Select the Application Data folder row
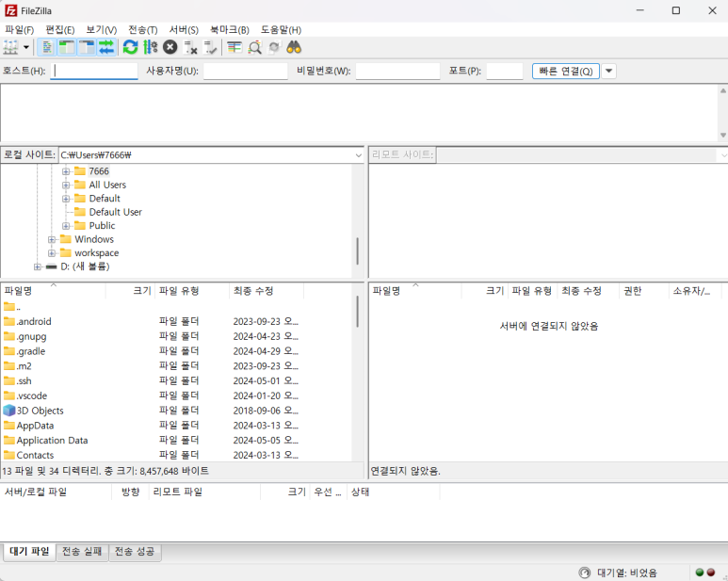 click(154, 440)
